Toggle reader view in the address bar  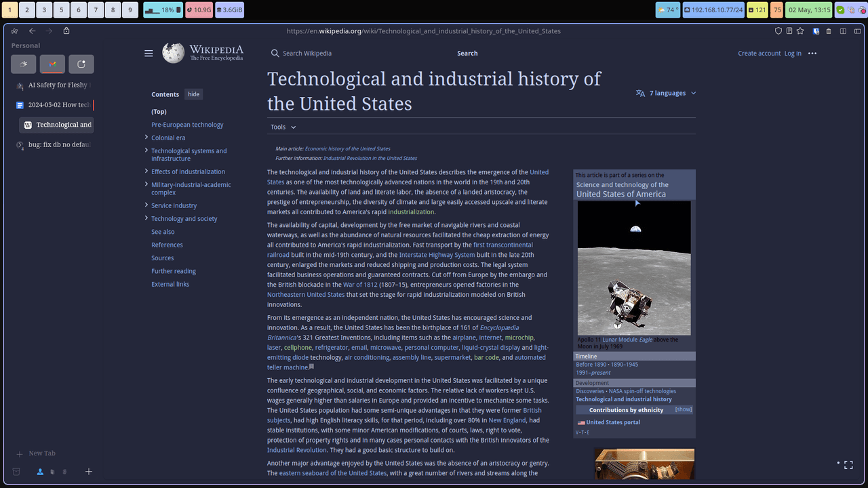pyautogui.click(x=789, y=30)
